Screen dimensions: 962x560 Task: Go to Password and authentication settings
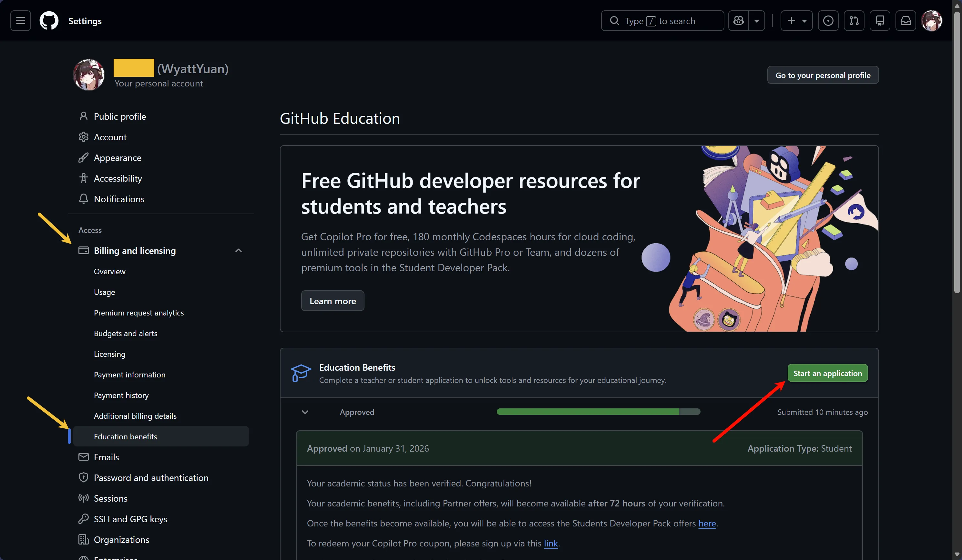[151, 478]
